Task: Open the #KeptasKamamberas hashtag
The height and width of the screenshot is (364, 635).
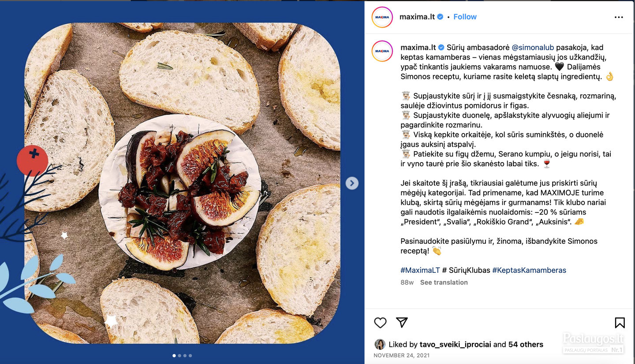Action: [529, 270]
